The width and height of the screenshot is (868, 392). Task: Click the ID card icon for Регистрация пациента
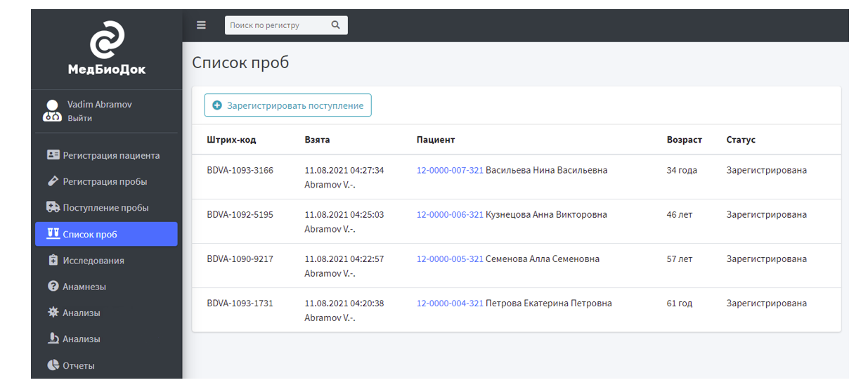tap(53, 155)
